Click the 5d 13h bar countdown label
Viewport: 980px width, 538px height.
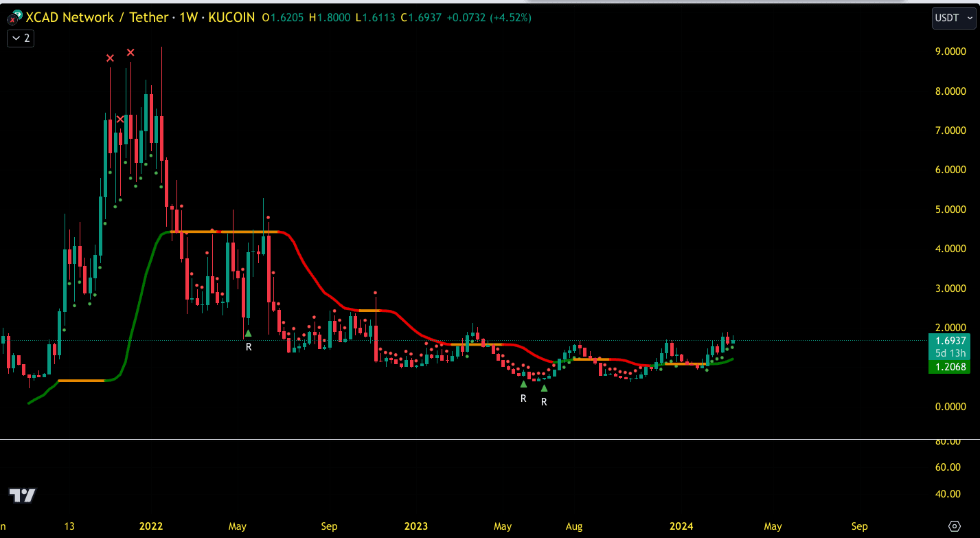[x=951, y=353]
